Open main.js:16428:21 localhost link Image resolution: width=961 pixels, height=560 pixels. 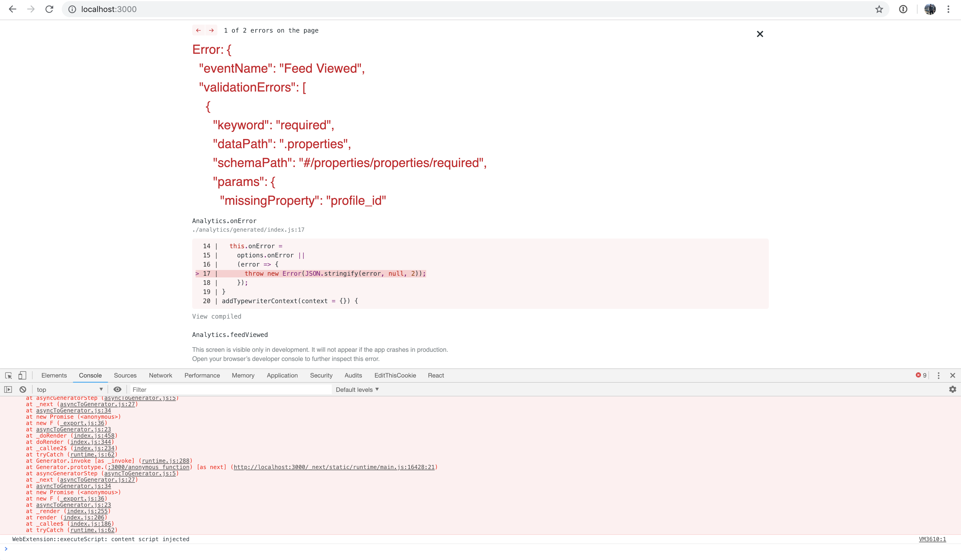pos(334,467)
